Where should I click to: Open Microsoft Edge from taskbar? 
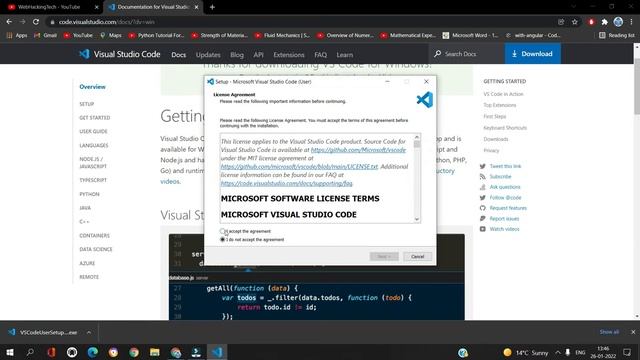[x=93, y=352]
